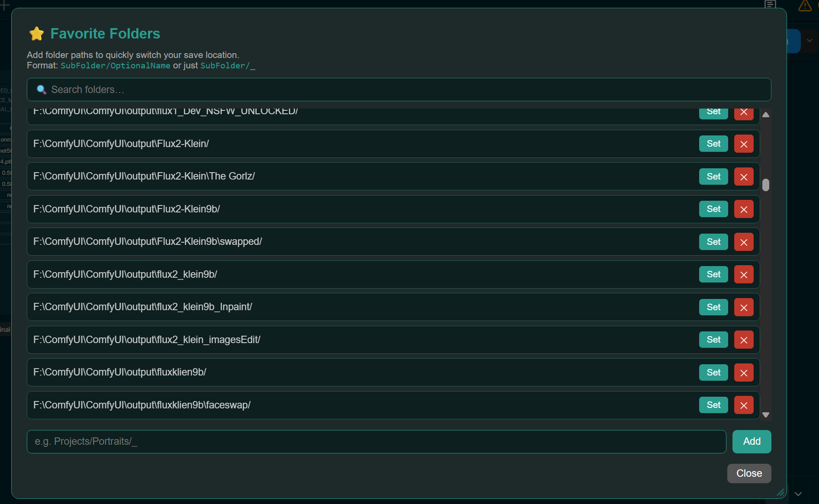Focus the new folder path input
This screenshot has width=819, height=504.
coord(376,441)
